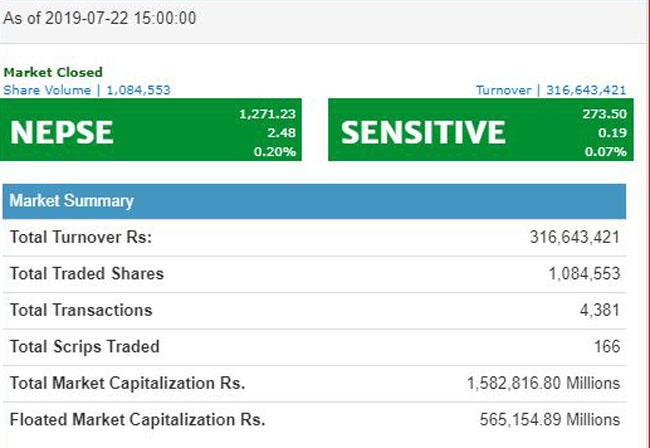Viewport: 650px width, 448px height.
Task: Click the NEPSE index value 1,271.23
Action: point(268,115)
